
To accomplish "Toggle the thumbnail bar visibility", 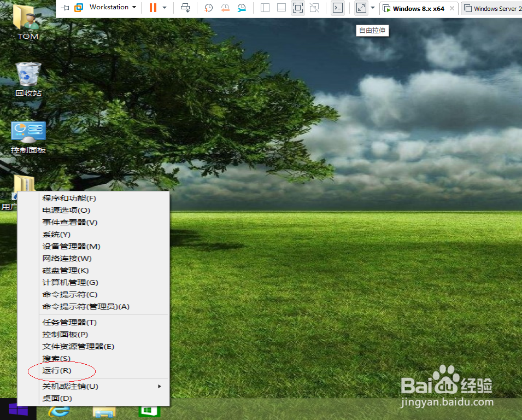I will tap(280, 8).
